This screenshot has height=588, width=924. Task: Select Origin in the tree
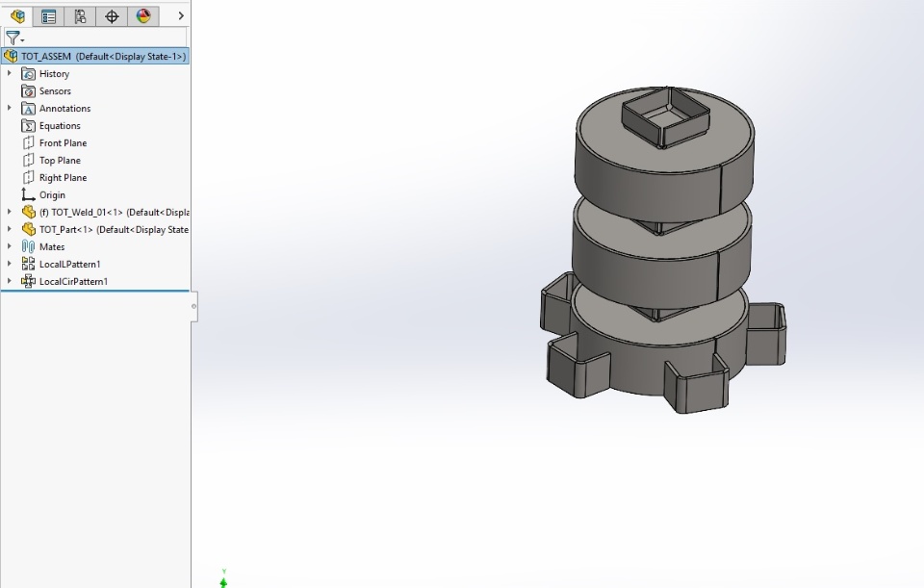52,194
